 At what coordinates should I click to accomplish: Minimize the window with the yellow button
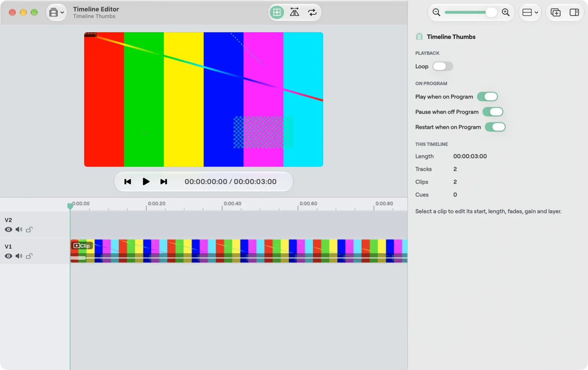(x=23, y=12)
